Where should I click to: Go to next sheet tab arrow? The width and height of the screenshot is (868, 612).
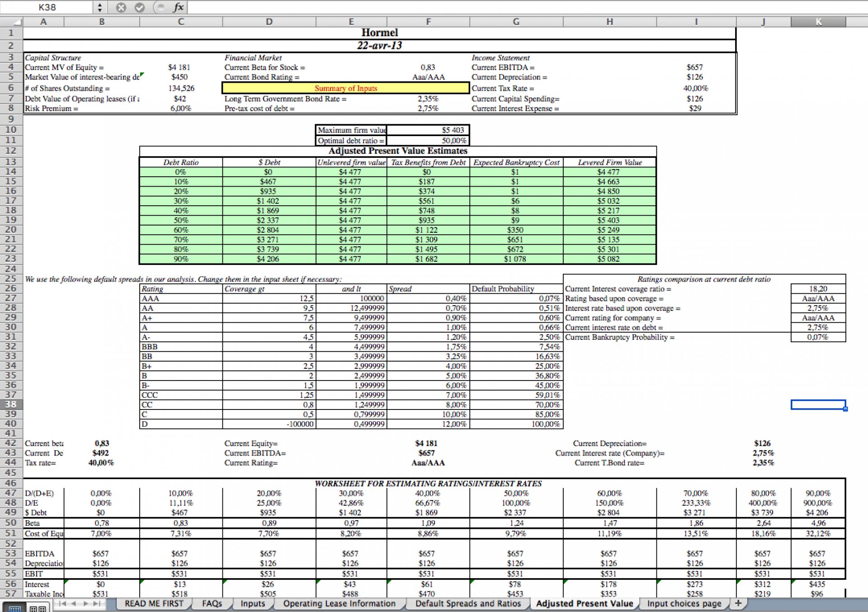pos(85,603)
